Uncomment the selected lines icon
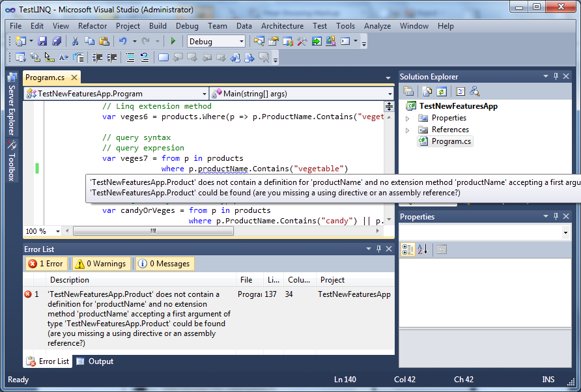The width and height of the screenshot is (581, 392). click(145, 57)
